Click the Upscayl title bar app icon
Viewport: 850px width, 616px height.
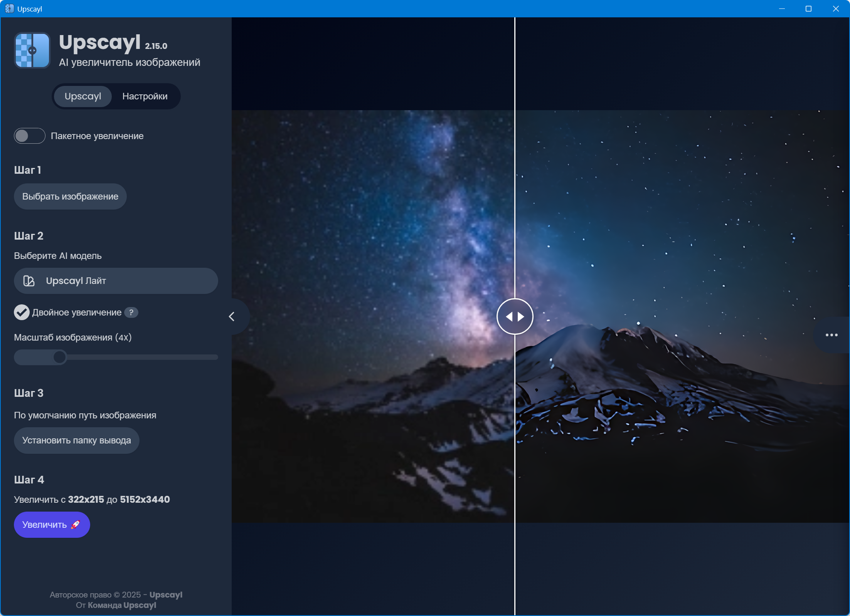9,8
